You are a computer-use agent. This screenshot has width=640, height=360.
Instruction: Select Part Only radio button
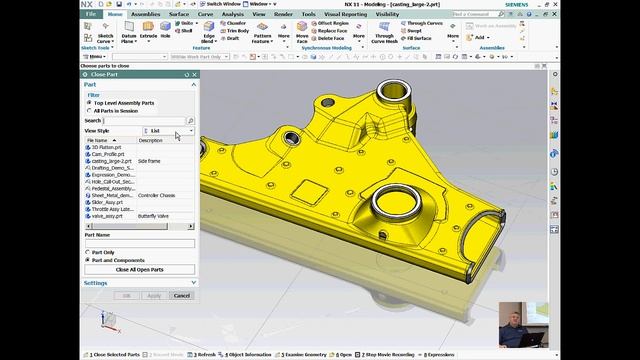pos(87,252)
